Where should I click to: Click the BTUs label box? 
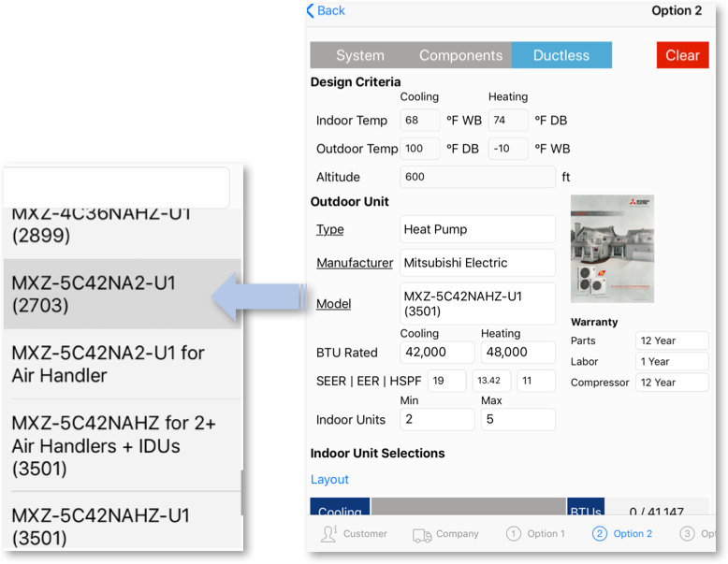586,506
